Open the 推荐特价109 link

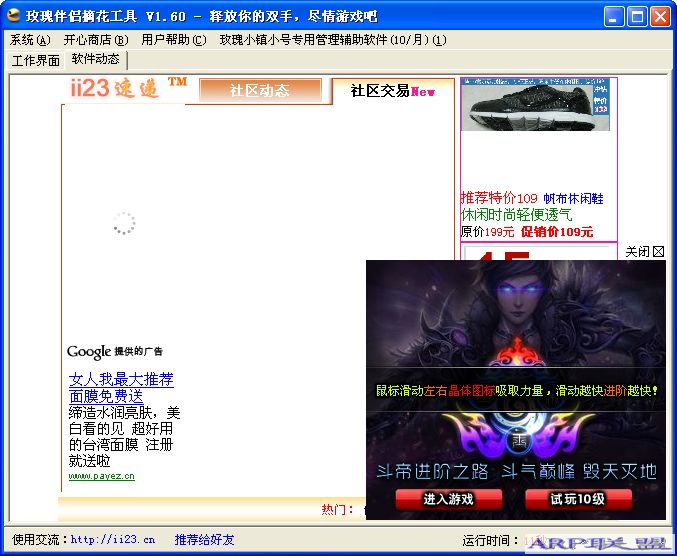pos(499,198)
